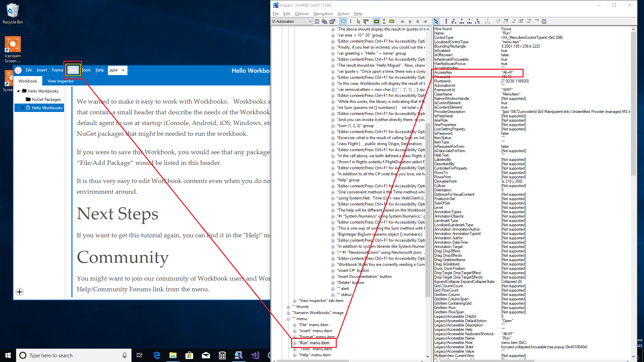
Task: Toggle the dashed selection rectangle mode
Action: tap(343, 21)
